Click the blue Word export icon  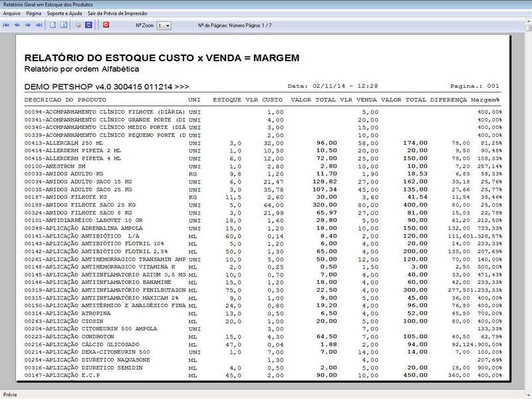pos(88,25)
